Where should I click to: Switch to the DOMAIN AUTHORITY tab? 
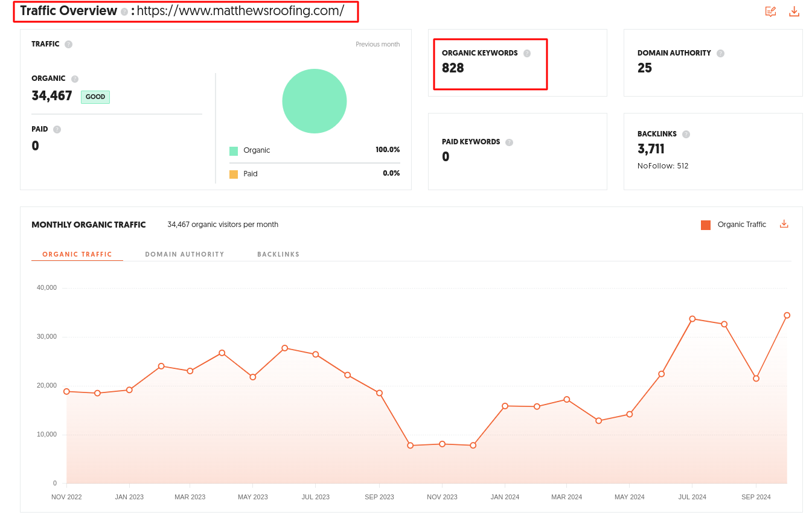[185, 254]
